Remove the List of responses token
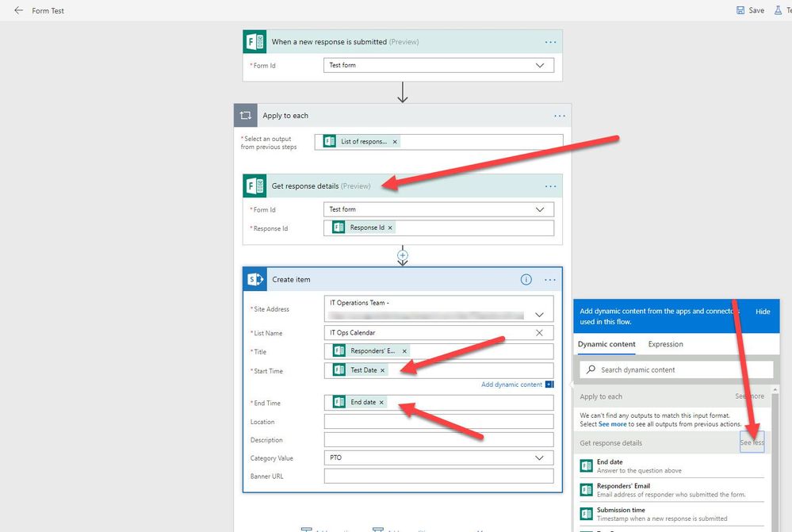The height and width of the screenshot is (532, 792). (x=395, y=142)
